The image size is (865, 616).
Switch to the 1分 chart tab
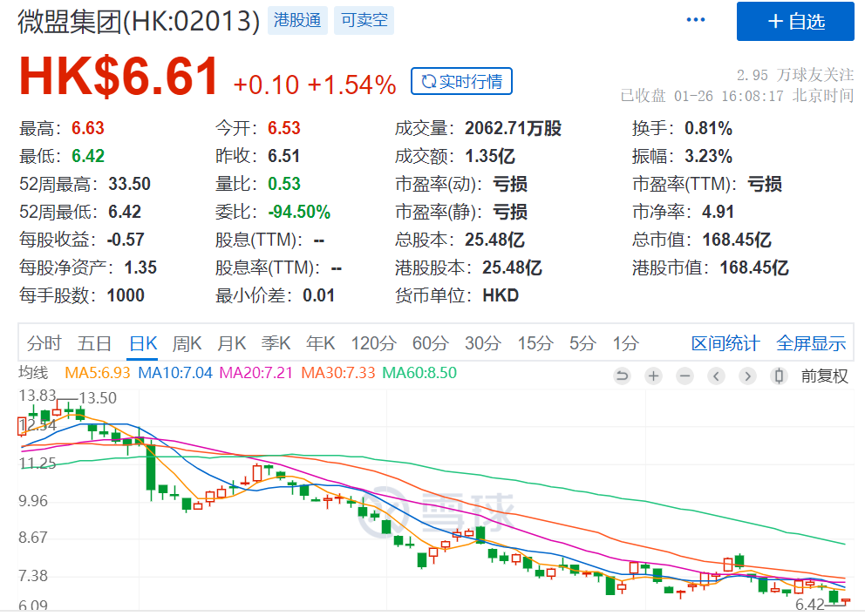click(x=625, y=343)
